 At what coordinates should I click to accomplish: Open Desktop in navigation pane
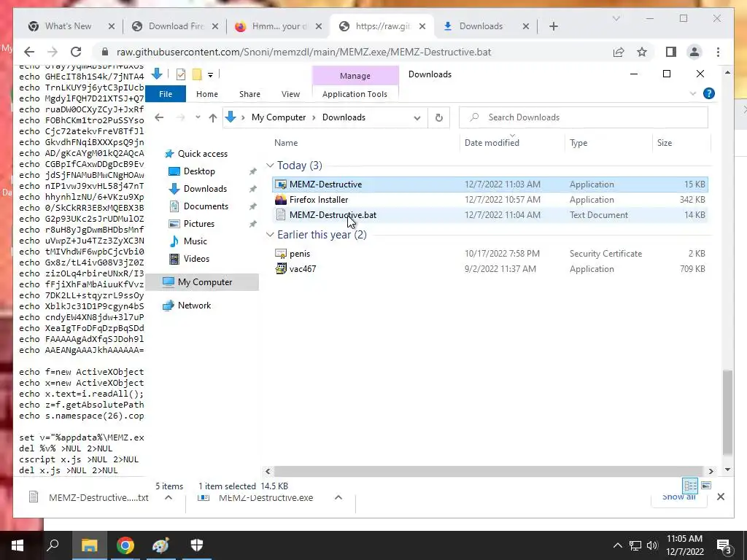199,171
